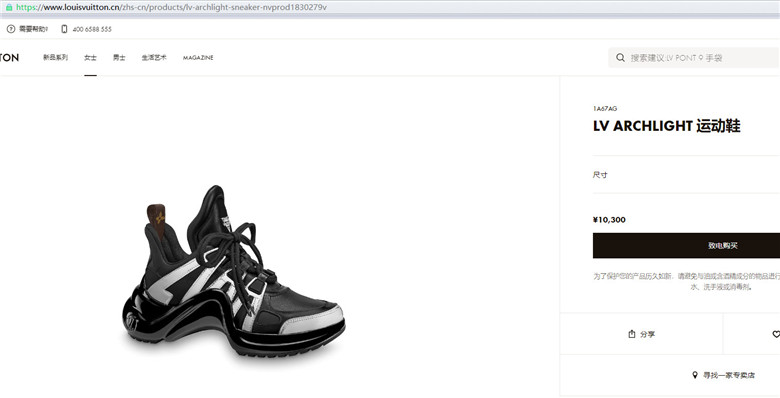This screenshot has width=780, height=398.
Task: Click the 致电购买 button
Action: [686, 245]
